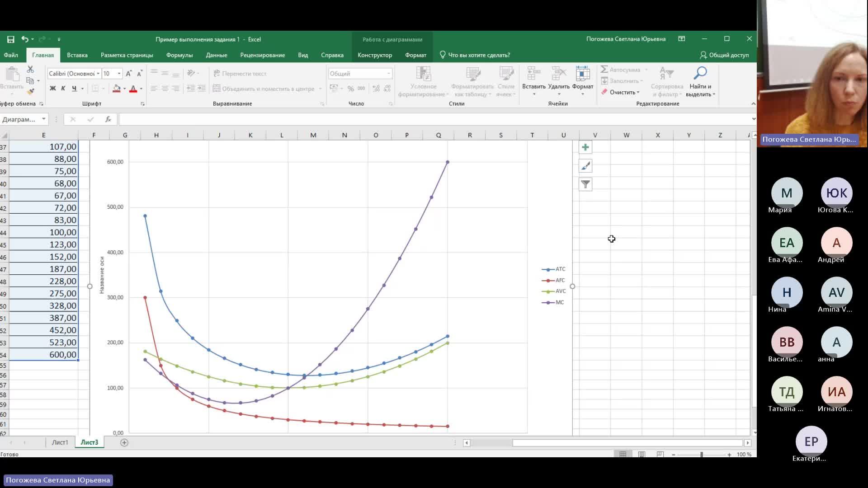Expand the formula bar chevron
The height and width of the screenshot is (488, 868).
click(753, 119)
